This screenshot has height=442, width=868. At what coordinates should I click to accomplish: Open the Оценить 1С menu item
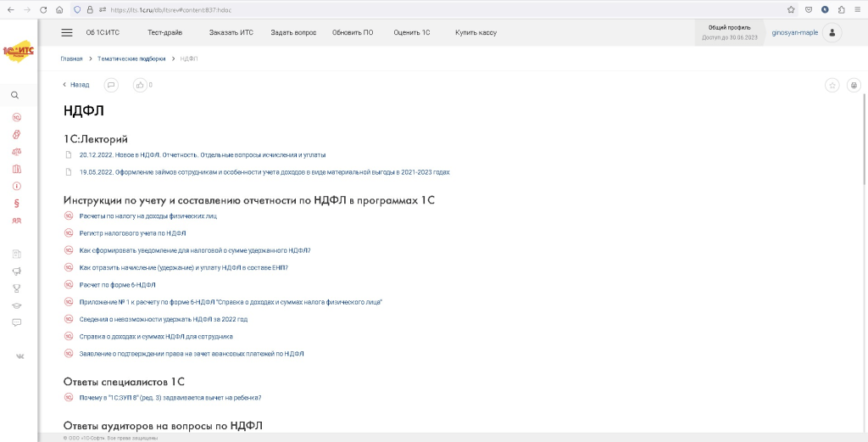[x=412, y=33]
